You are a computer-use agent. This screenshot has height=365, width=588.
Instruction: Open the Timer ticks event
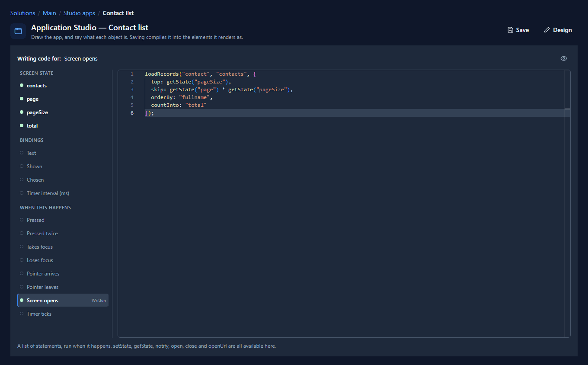pyautogui.click(x=63, y=314)
